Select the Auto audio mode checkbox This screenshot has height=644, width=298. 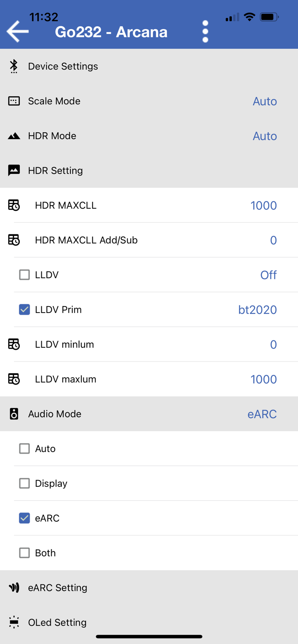point(25,449)
